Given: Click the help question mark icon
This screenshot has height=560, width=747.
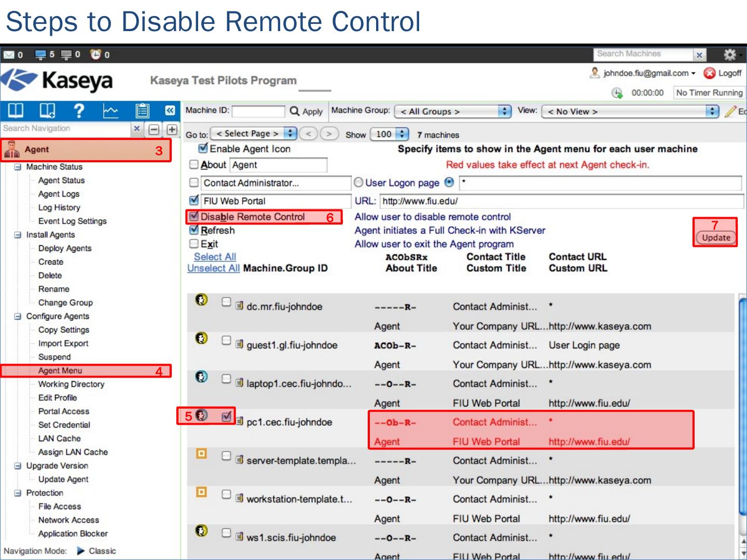Looking at the screenshot, I should click(x=79, y=111).
